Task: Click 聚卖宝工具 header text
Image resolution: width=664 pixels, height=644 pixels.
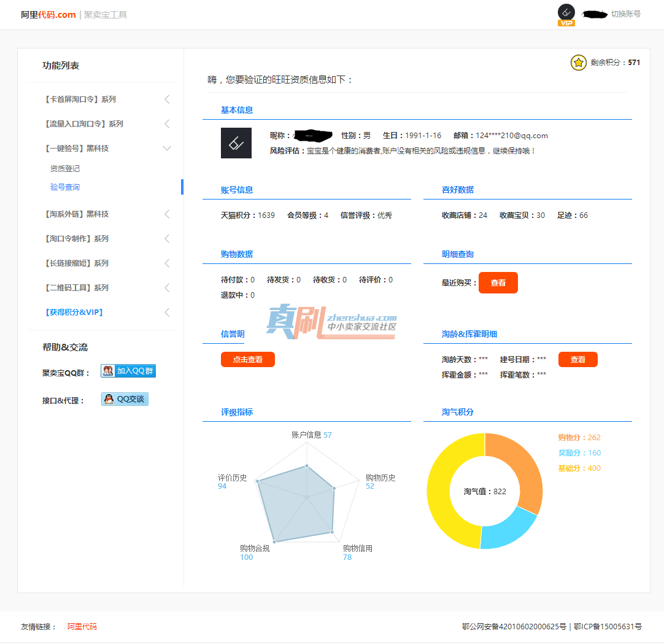Action: tap(106, 15)
